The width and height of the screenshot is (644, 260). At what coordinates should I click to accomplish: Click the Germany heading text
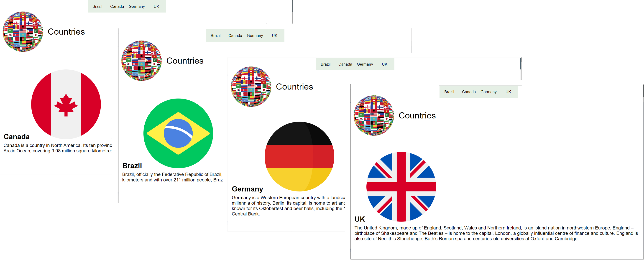tap(247, 189)
